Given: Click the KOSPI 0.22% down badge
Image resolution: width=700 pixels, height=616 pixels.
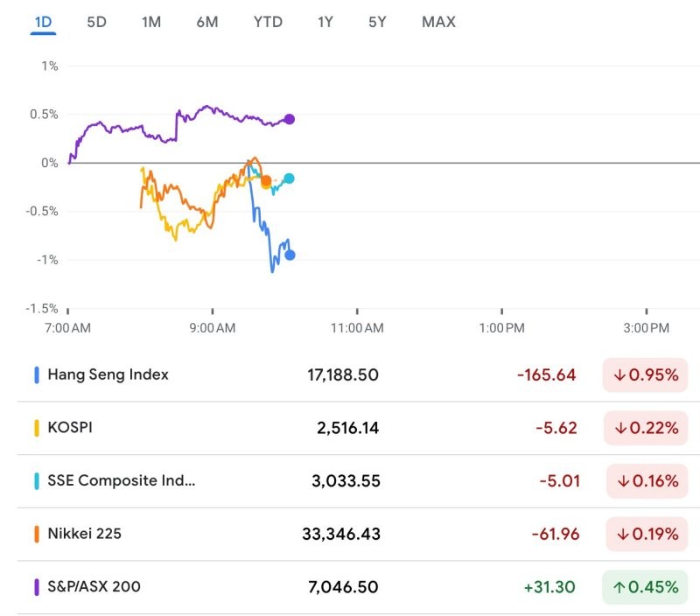Looking at the screenshot, I should (646, 428).
